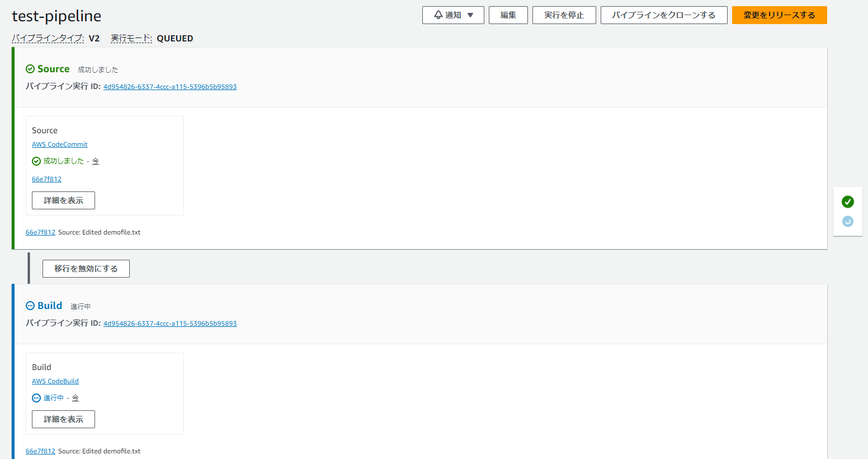Click blue spinner in stage navigator sidebar
Image resolution: width=868 pixels, height=459 pixels.
848,222
